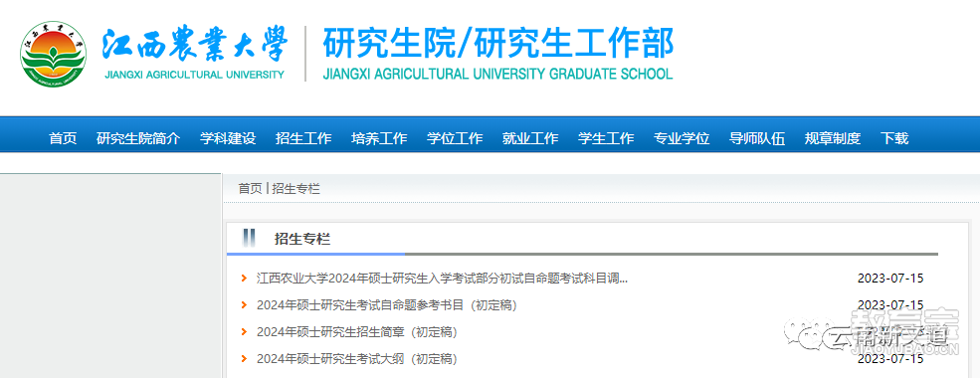Go to 导师队伍 navigation item
The height and width of the screenshot is (378, 980).
[757, 138]
